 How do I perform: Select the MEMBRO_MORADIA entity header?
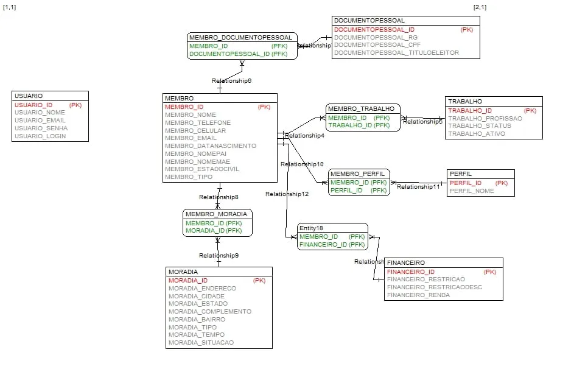216,214
